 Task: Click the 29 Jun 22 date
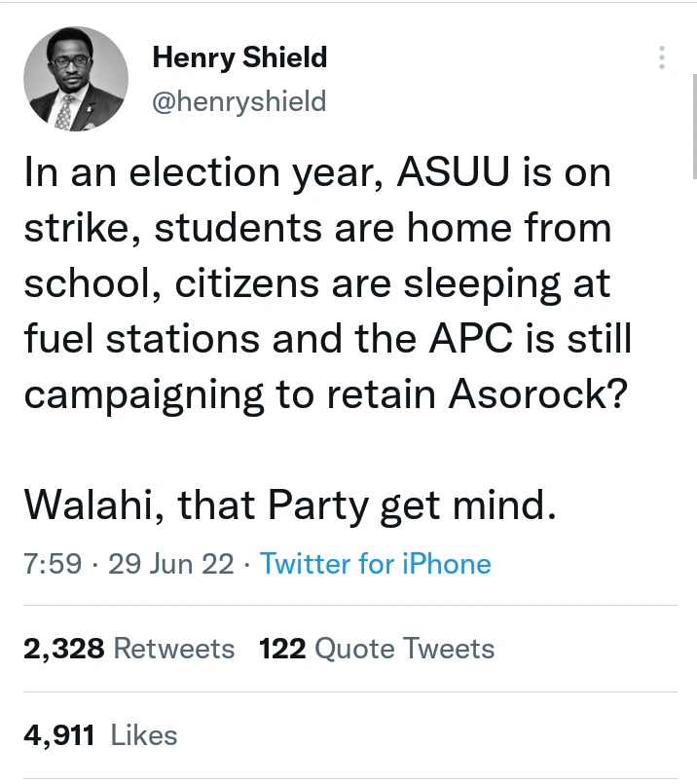pos(170,564)
